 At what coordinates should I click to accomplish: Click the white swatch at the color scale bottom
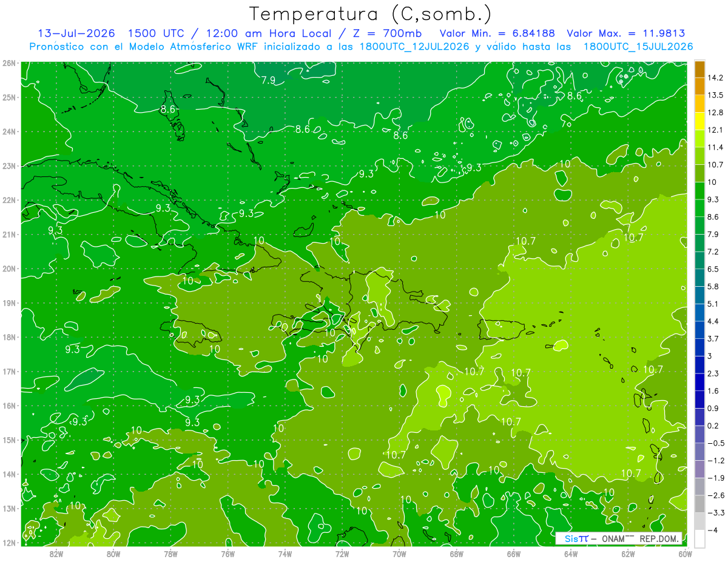[x=699, y=538]
